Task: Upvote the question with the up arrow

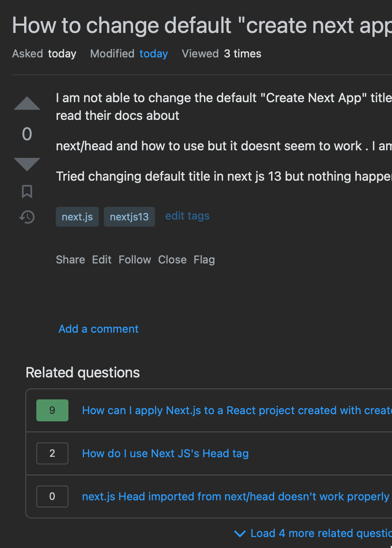Action: tap(27, 103)
